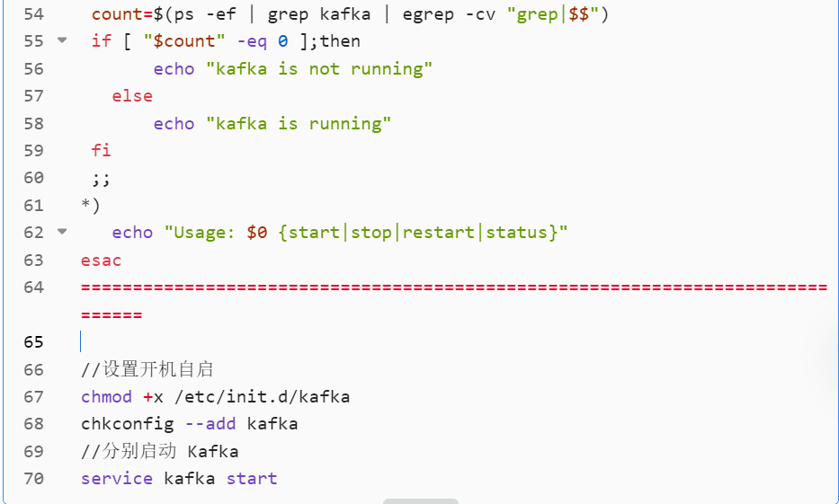This screenshot has width=839, height=504.
Task: Click the ";;" terminator on line 60
Action: [101, 179]
